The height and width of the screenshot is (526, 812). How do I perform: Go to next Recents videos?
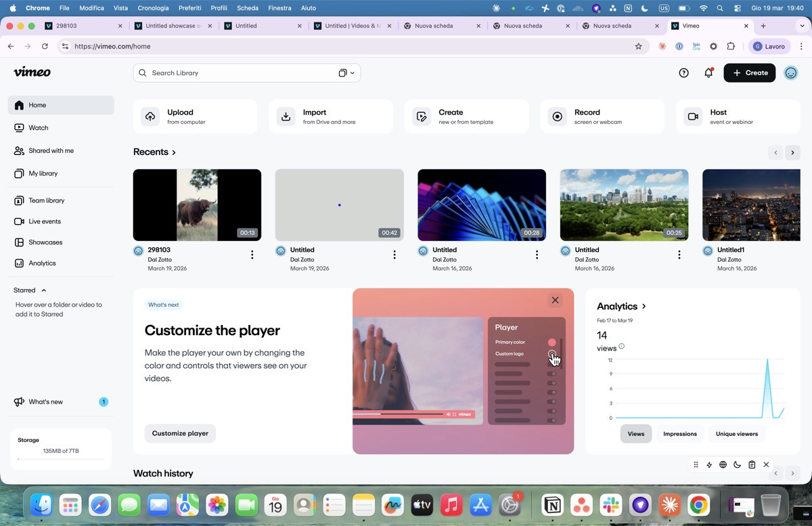click(x=792, y=152)
